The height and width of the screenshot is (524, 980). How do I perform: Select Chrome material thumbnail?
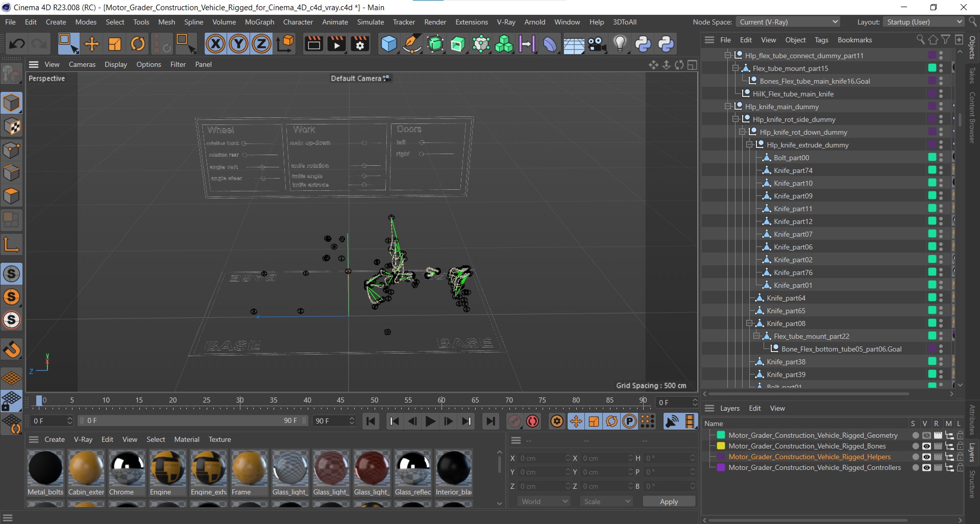coord(127,468)
